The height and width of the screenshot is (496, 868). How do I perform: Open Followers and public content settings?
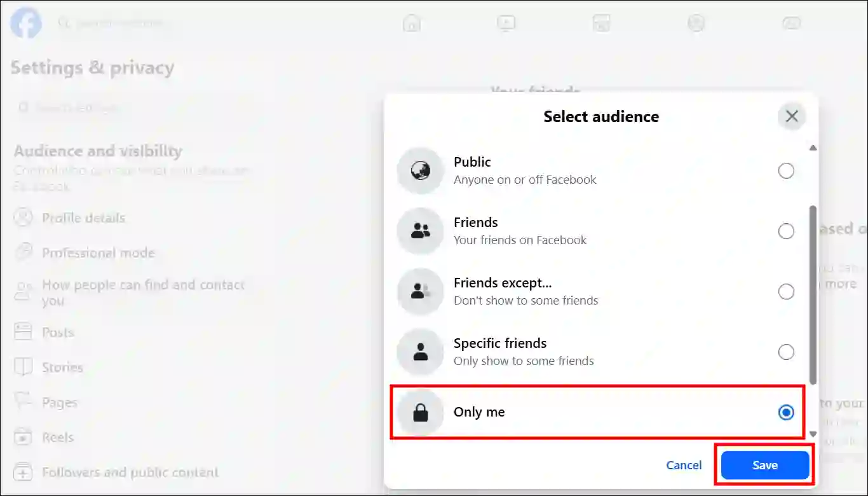click(130, 472)
